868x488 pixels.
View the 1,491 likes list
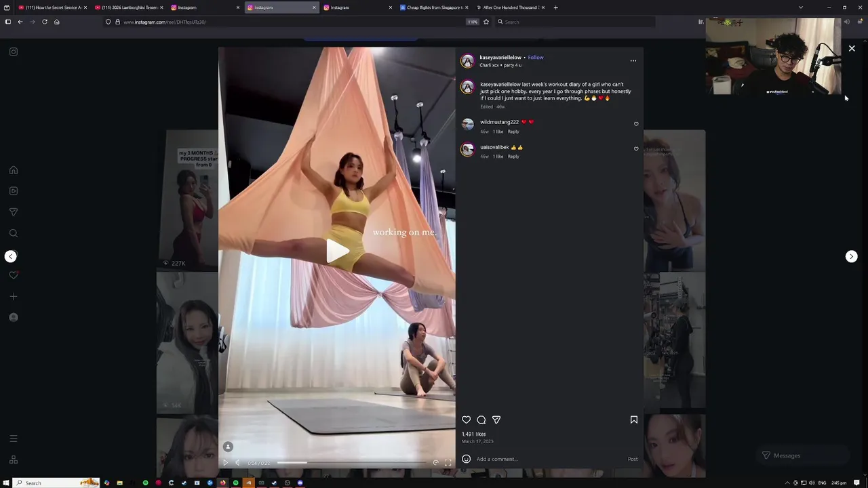pos(473,434)
